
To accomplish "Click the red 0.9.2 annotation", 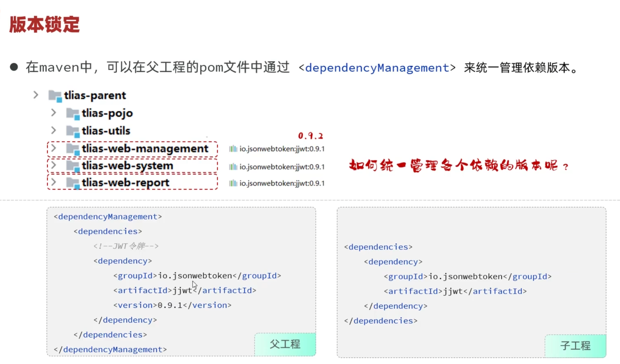I will tap(310, 136).
